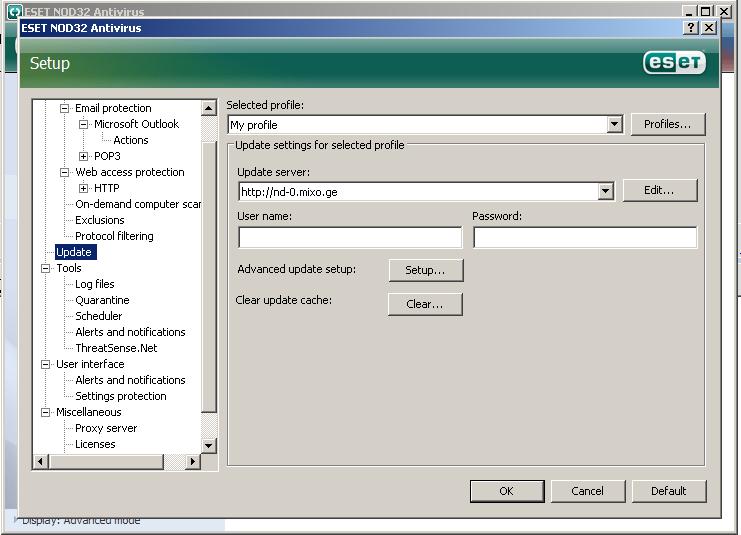The width and height of the screenshot is (741, 535).
Task: Select Exclusions in the tree
Action: [100, 220]
